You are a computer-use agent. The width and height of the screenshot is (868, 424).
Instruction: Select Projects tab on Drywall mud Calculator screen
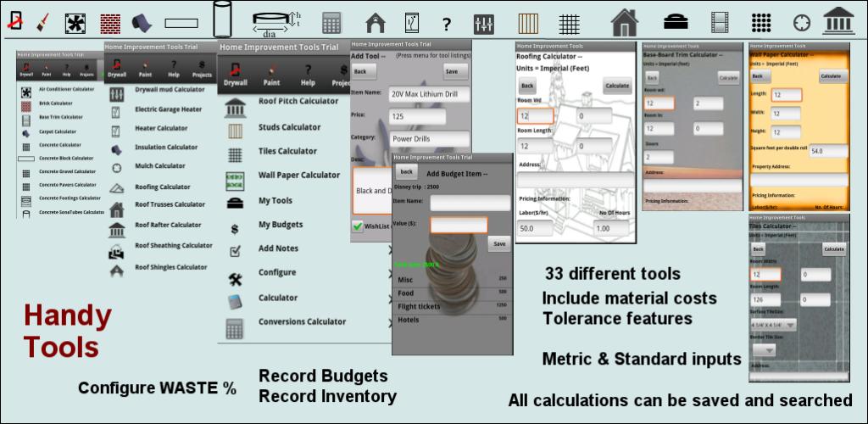tap(202, 69)
